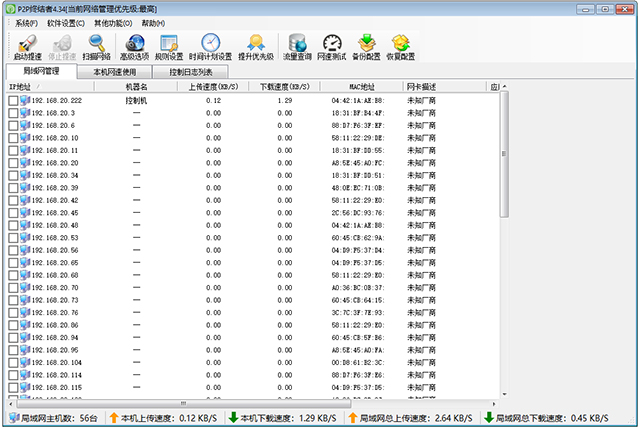Click the 备份配置 backup icon

pyautogui.click(x=366, y=46)
